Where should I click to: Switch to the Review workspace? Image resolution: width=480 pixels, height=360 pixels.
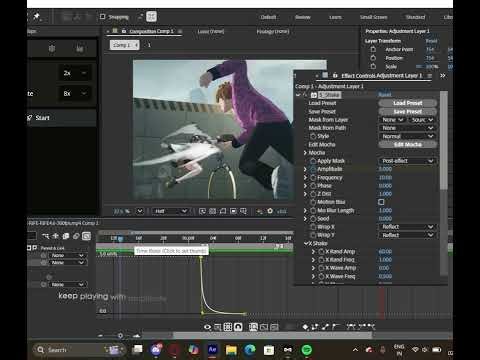[x=303, y=17]
